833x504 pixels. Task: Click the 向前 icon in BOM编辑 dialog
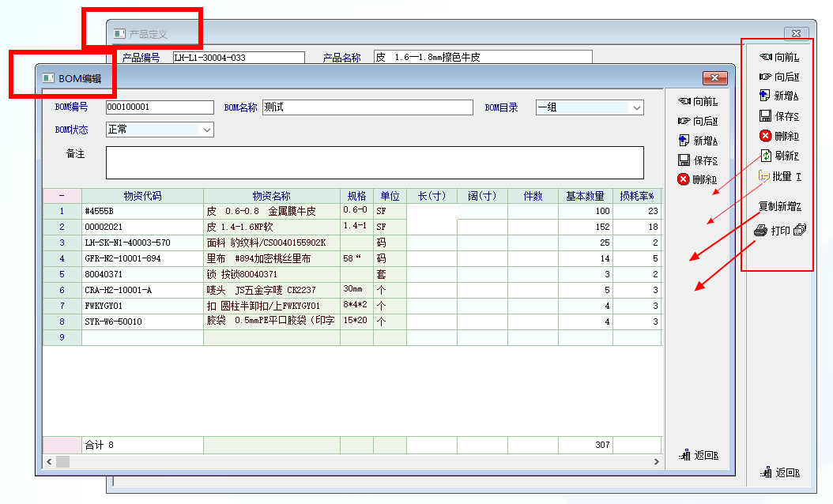pos(684,101)
